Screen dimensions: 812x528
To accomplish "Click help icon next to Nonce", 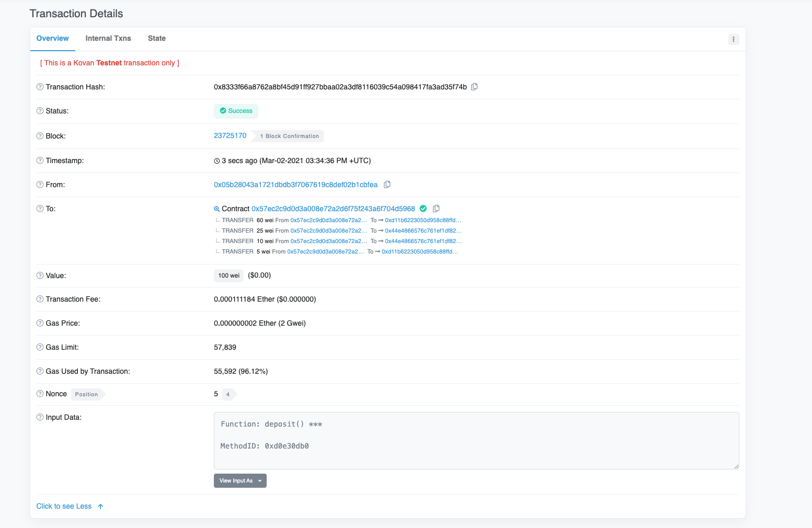I will point(40,394).
